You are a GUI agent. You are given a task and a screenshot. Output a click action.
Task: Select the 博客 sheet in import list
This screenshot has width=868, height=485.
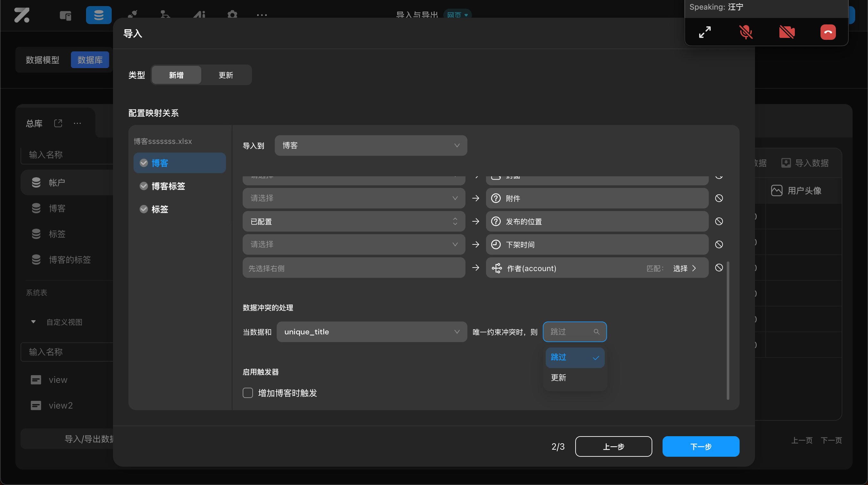(179, 163)
